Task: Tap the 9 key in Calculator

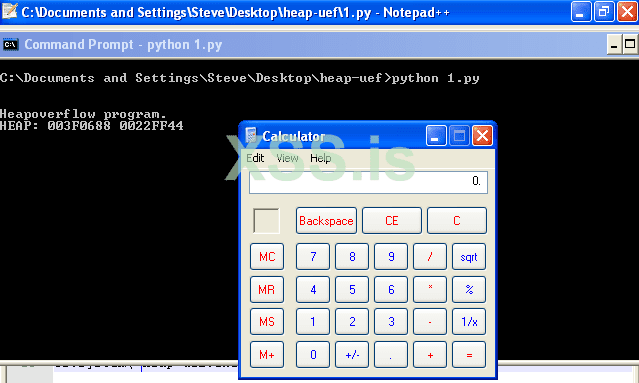Action: pyautogui.click(x=391, y=257)
